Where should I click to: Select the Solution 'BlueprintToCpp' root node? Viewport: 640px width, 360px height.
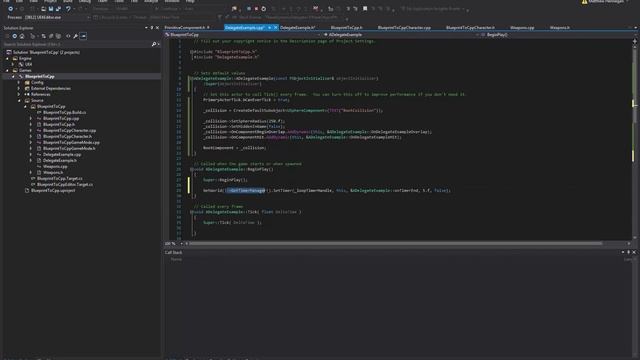46,52
